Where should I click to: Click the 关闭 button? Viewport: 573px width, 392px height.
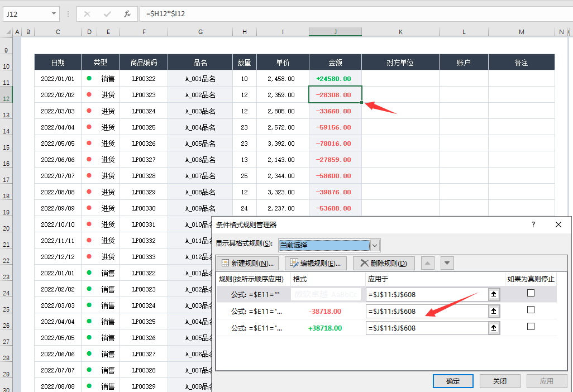(500, 381)
